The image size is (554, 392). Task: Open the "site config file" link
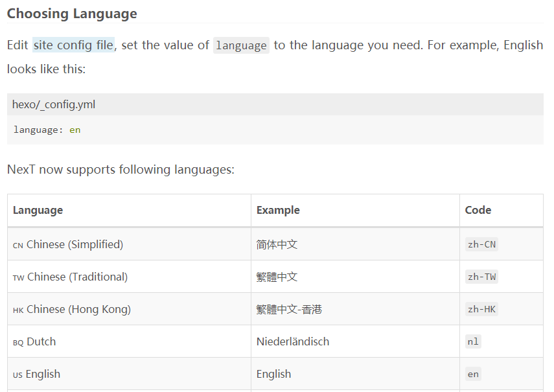(x=73, y=45)
